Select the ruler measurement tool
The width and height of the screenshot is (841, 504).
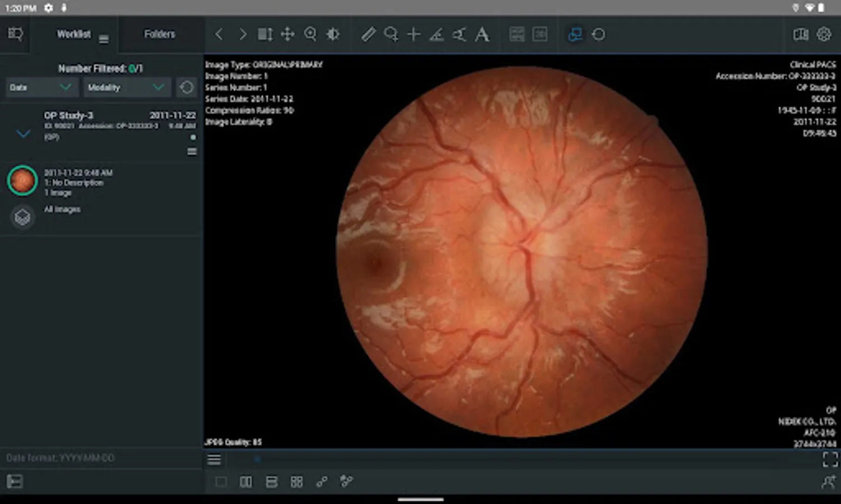tap(368, 35)
